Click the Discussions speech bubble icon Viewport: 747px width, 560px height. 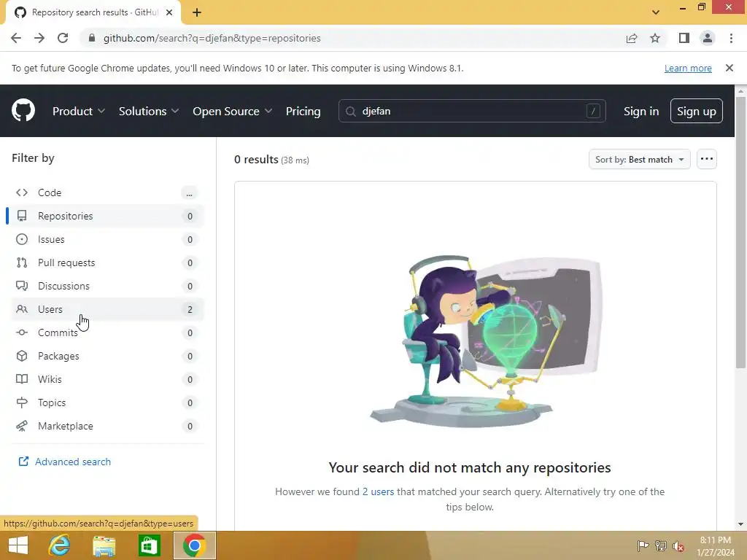[22, 286]
